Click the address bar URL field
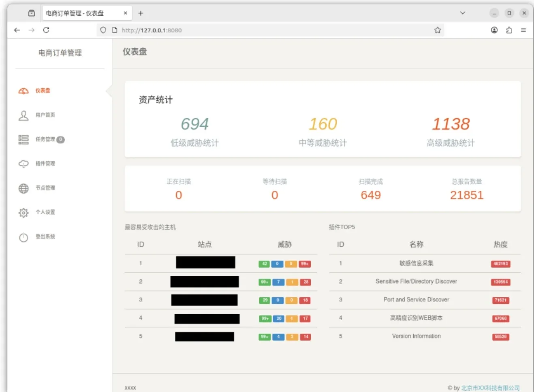The image size is (534, 392). click(x=270, y=30)
